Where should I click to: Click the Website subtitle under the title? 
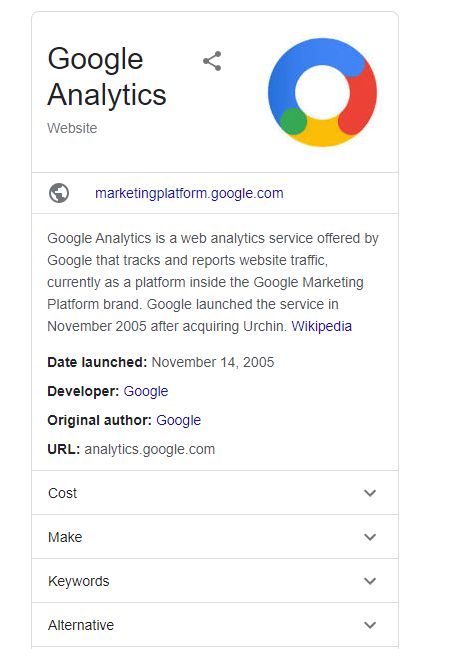coord(72,128)
